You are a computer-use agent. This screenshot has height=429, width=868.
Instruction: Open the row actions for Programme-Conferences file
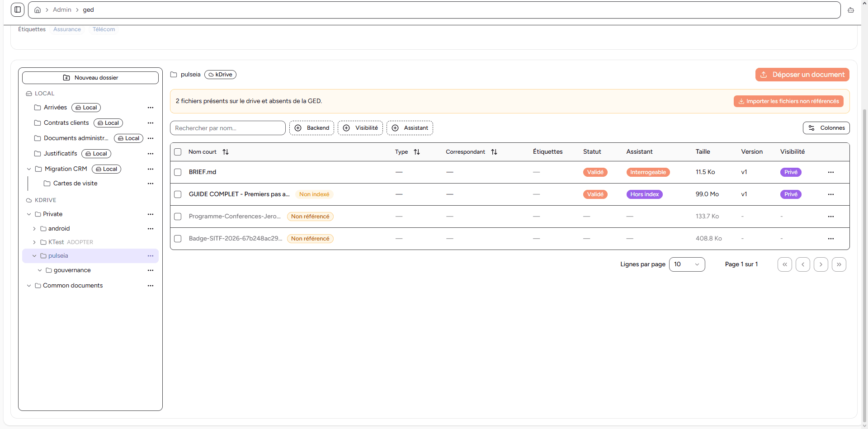(x=831, y=217)
